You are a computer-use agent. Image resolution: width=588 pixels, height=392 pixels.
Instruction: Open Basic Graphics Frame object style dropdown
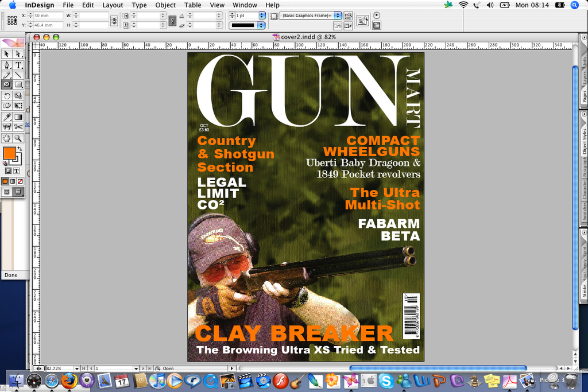(x=338, y=15)
